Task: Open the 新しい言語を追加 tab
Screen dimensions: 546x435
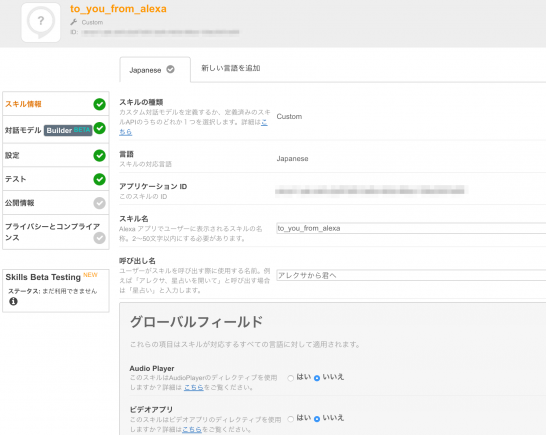Action: click(x=231, y=68)
